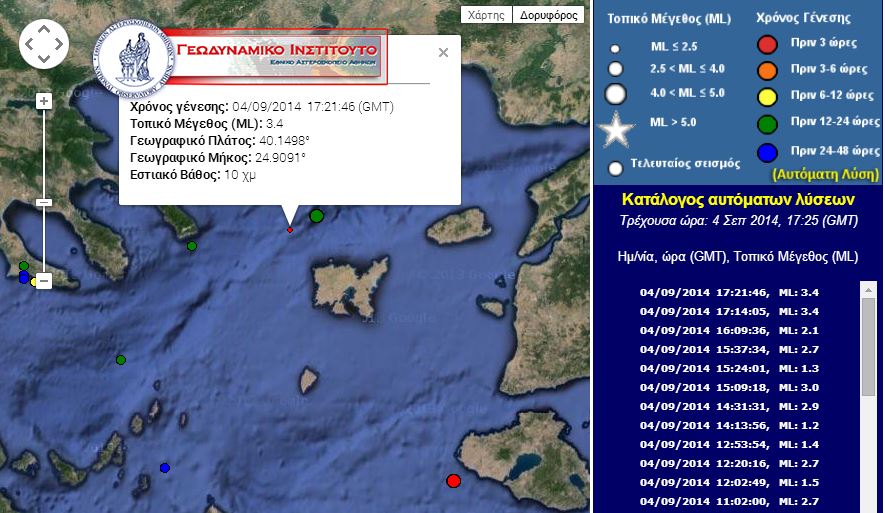The image size is (885, 513).
Task: Click the 2.5 < ML ≤ 4.0 legend circle
Action: pyautogui.click(x=615, y=69)
